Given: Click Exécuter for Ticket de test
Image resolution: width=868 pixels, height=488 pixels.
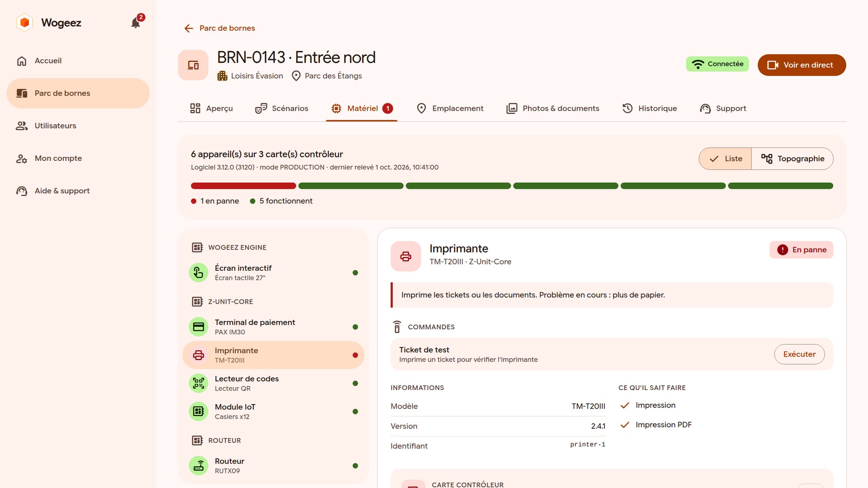Looking at the screenshot, I should (x=799, y=354).
